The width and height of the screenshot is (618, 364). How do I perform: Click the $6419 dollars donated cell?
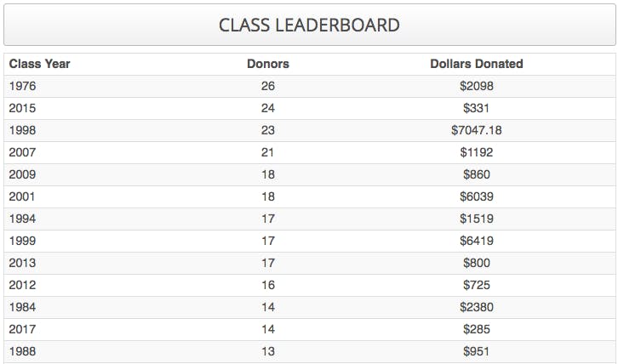[x=477, y=241]
